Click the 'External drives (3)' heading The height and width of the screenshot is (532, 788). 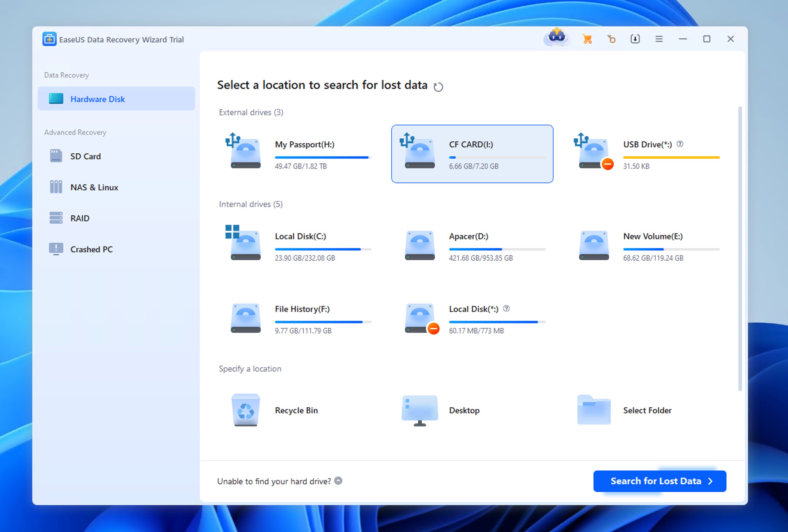tap(251, 112)
